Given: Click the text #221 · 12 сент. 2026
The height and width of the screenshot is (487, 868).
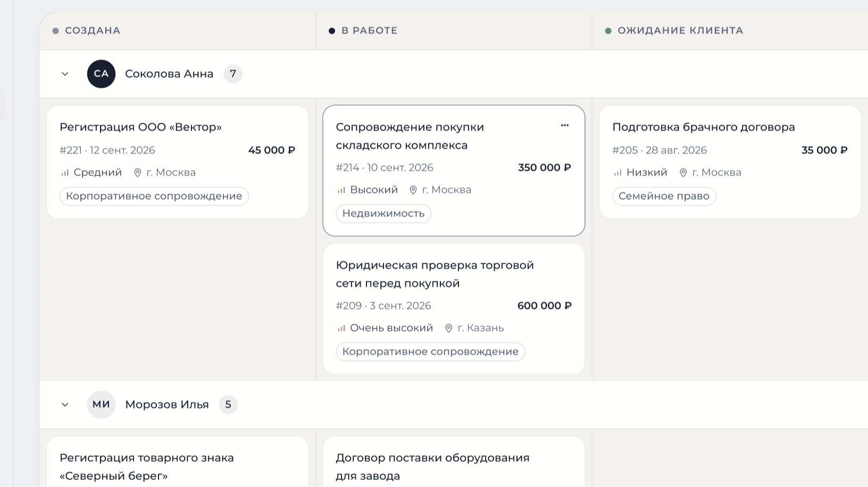Looking at the screenshot, I should (x=107, y=150).
